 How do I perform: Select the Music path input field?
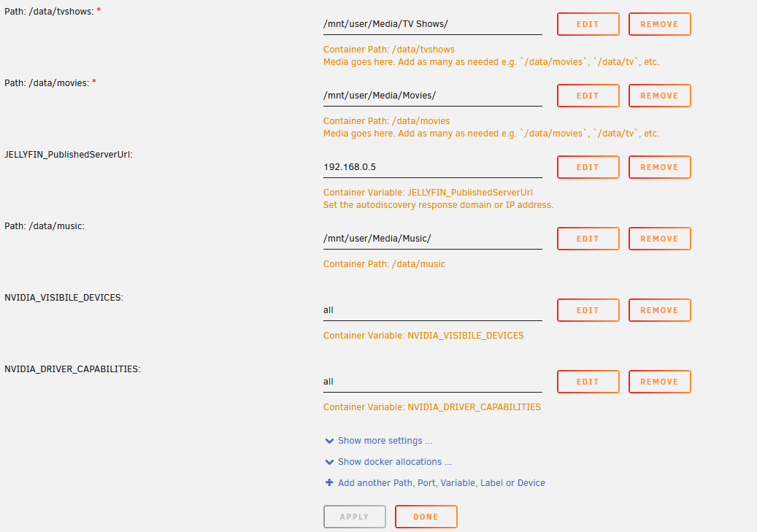tap(432, 239)
